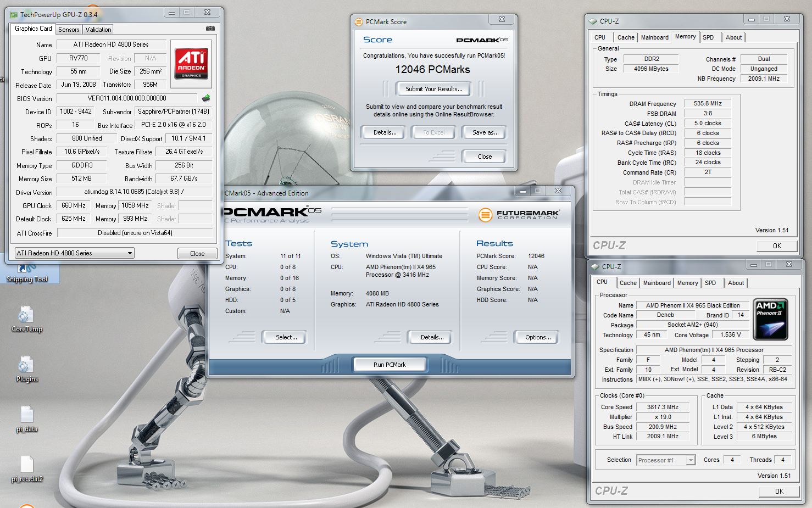Click the Run PCMark button
The width and height of the screenshot is (812, 508).
point(390,365)
